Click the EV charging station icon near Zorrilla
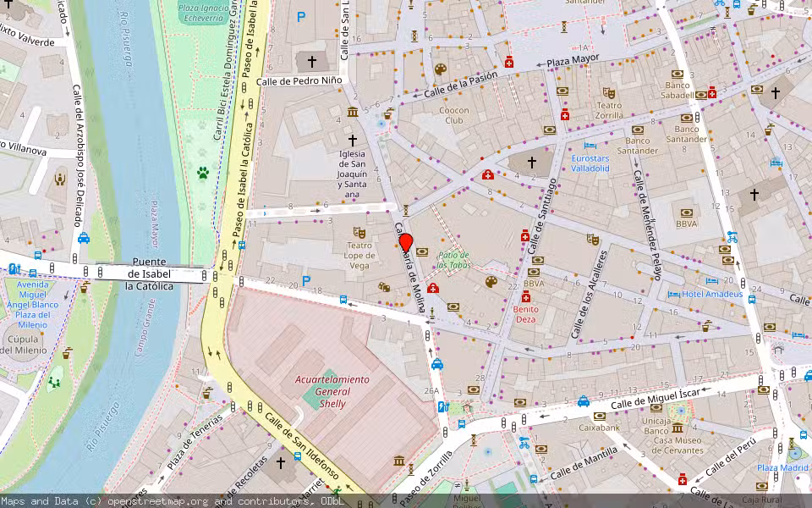 coord(442,406)
